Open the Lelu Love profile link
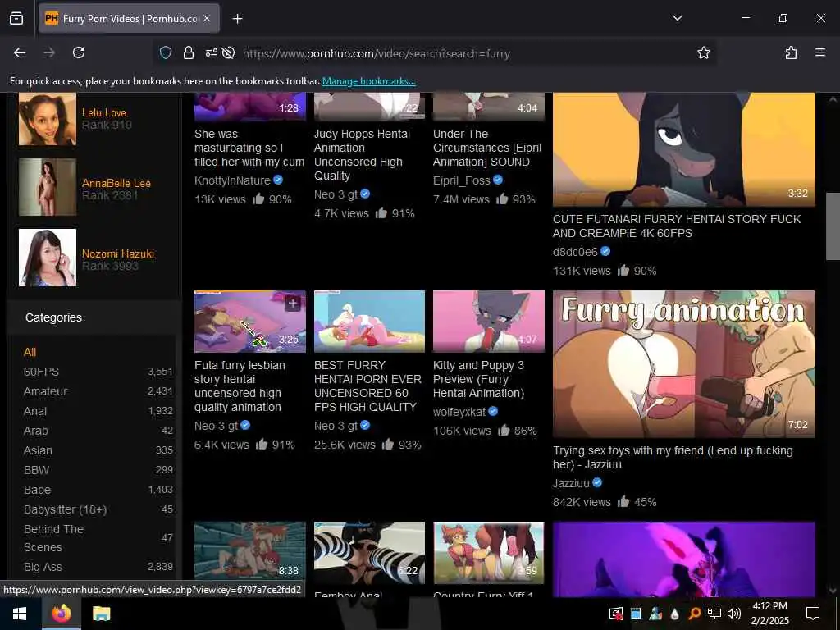 click(104, 113)
